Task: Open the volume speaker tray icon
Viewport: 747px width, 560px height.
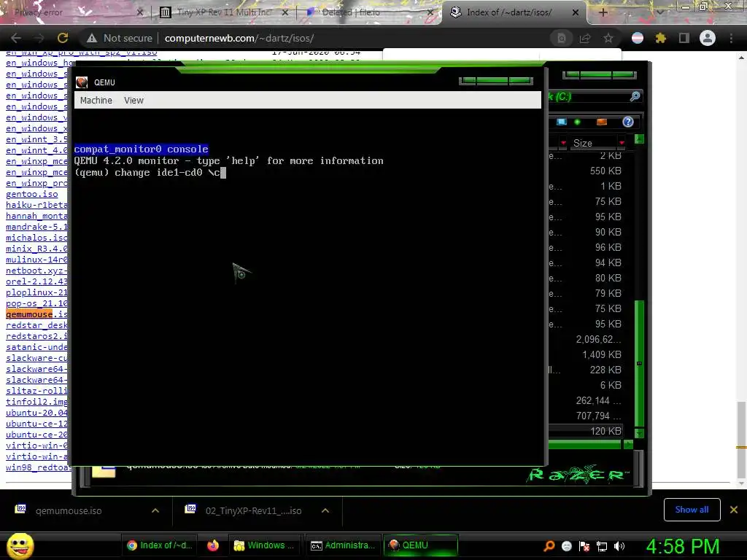Action: [619, 546]
